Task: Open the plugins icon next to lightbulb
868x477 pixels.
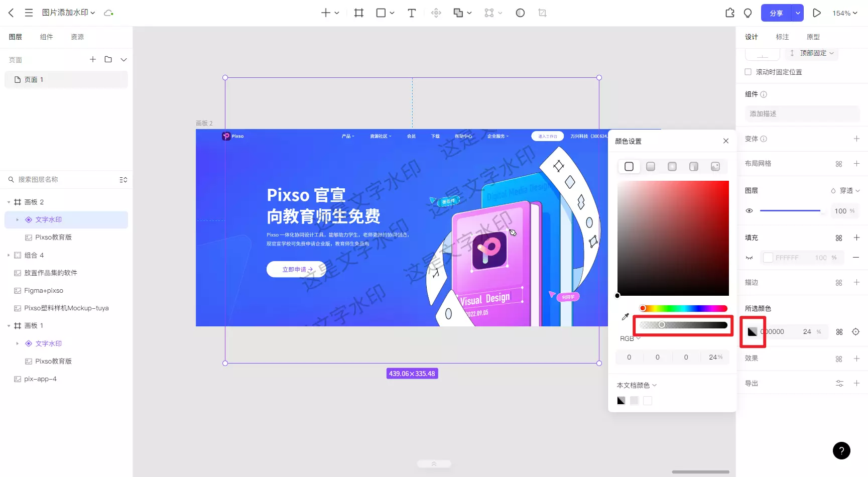Action: coord(730,13)
